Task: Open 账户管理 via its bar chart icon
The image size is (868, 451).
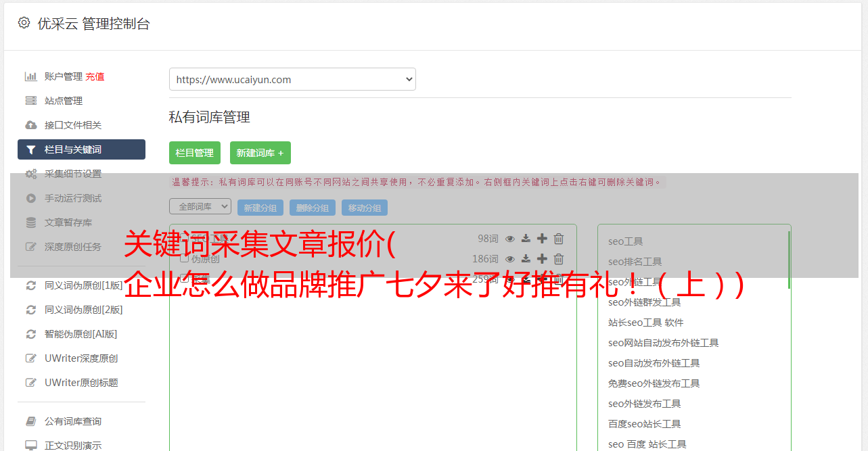Action: point(30,76)
